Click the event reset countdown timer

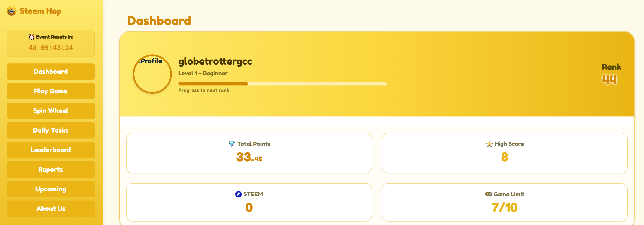51,48
